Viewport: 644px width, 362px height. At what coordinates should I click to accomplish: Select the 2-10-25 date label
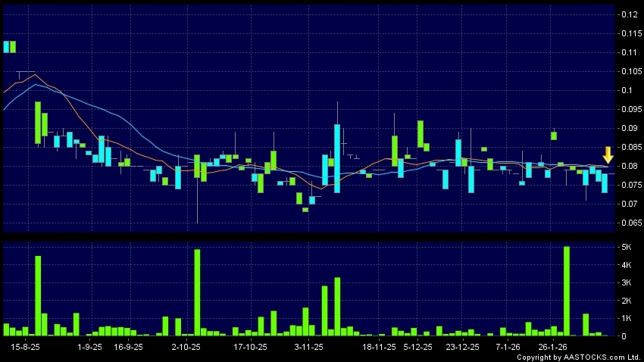click(x=186, y=347)
